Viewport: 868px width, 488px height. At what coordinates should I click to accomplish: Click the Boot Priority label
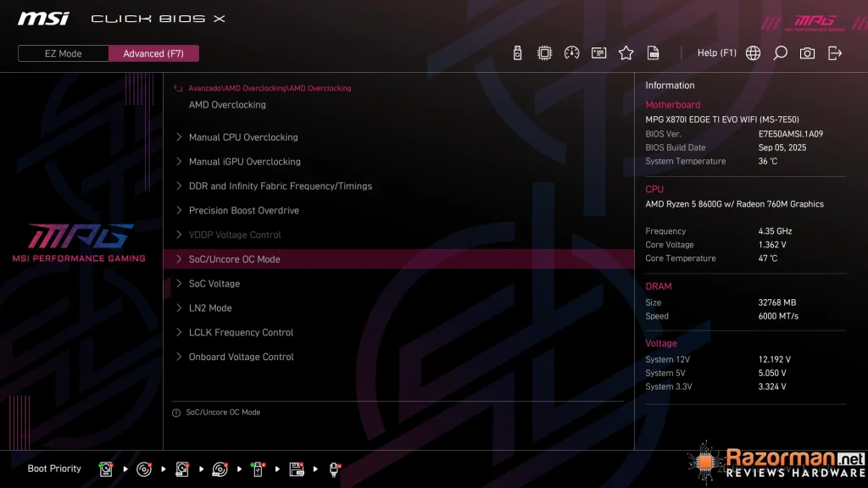pos(54,469)
